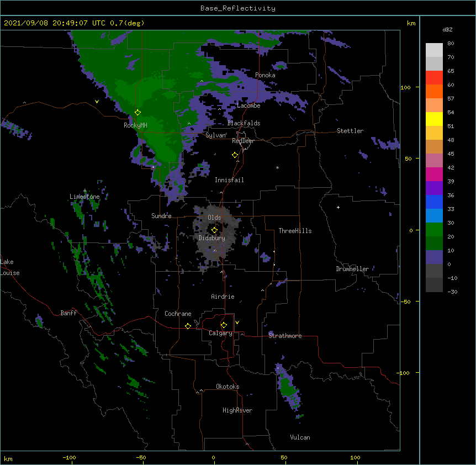
Task: Click the yellow V marker northeast of Calgary
Action: pyautogui.click(x=237, y=323)
